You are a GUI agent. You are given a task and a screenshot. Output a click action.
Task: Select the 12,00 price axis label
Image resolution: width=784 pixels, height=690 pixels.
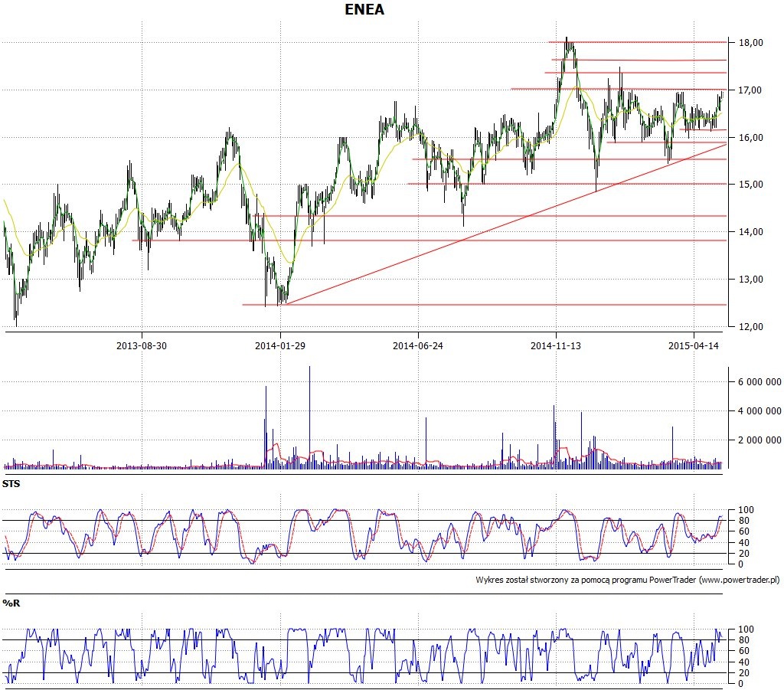pyautogui.click(x=751, y=327)
